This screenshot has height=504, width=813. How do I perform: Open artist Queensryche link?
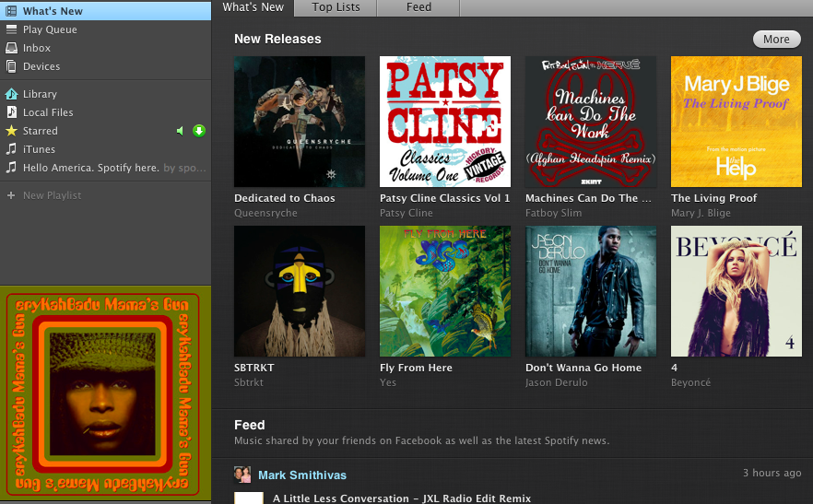point(265,213)
